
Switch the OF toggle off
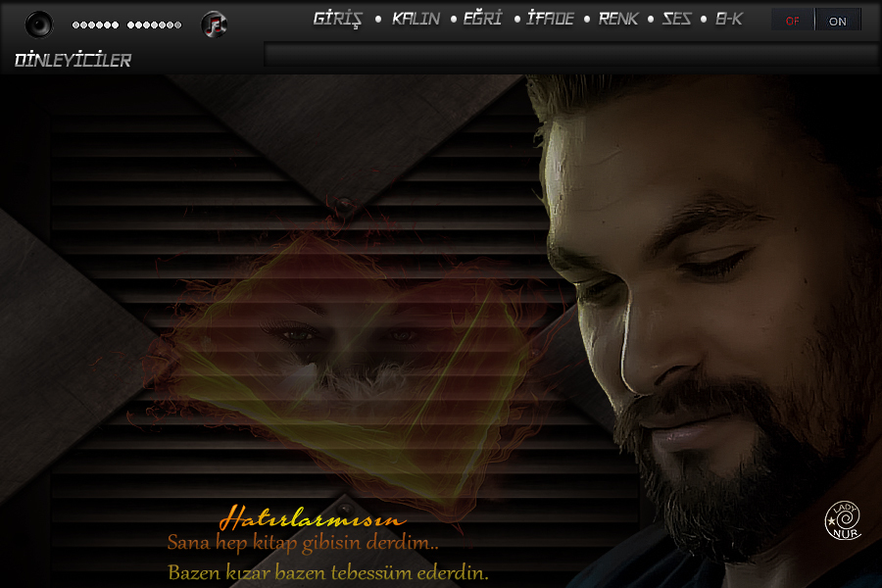792,21
